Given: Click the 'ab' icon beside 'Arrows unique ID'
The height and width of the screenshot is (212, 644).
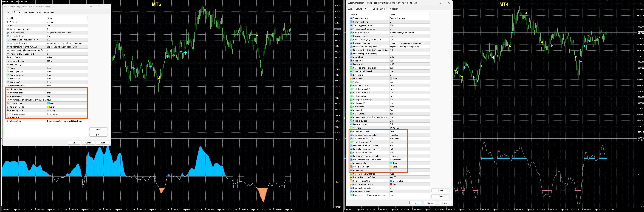Looking at the screenshot, I should click(8, 96).
